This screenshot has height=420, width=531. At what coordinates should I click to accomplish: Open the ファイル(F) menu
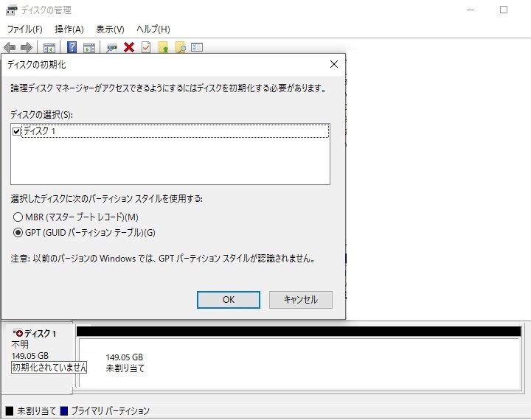pyautogui.click(x=25, y=29)
